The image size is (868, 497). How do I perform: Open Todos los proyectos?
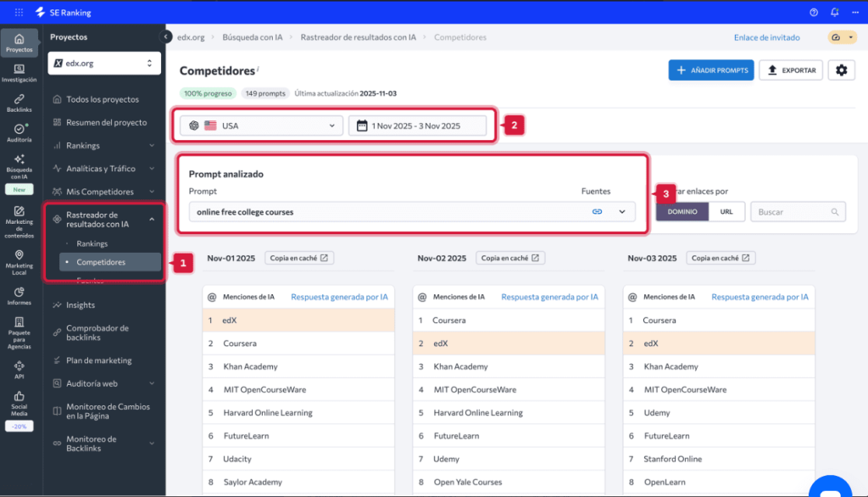coord(103,99)
